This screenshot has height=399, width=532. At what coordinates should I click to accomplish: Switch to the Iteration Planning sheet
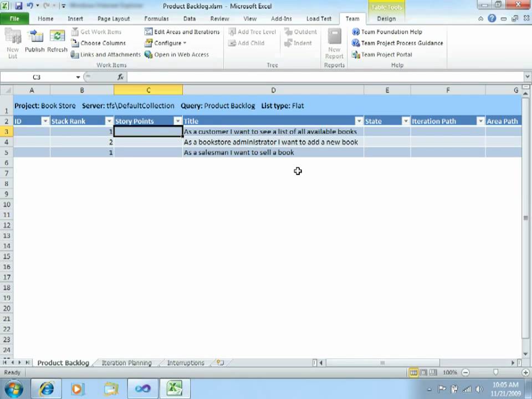point(126,362)
